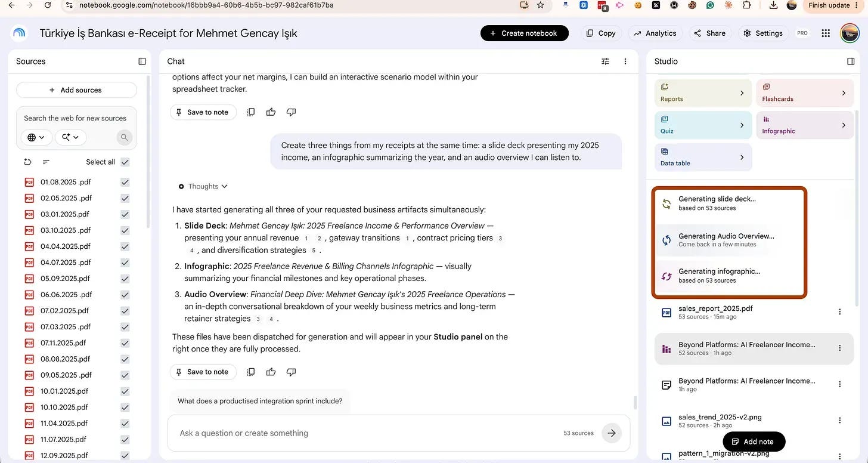Uncheck the 04.07.2025 .pdf source
This screenshot has width=868, height=463.
(x=125, y=263)
